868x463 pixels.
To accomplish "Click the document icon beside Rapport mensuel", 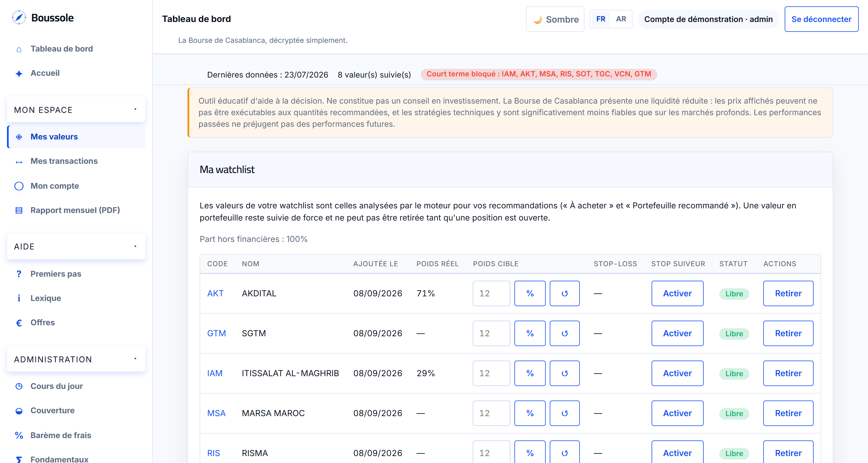I will (19, 210).
